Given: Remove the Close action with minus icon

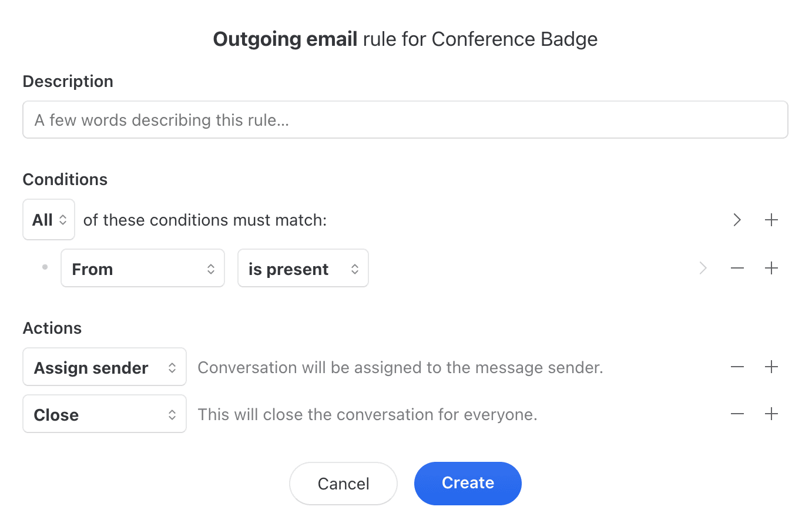Looking at the screenshot, I should 737,414.
